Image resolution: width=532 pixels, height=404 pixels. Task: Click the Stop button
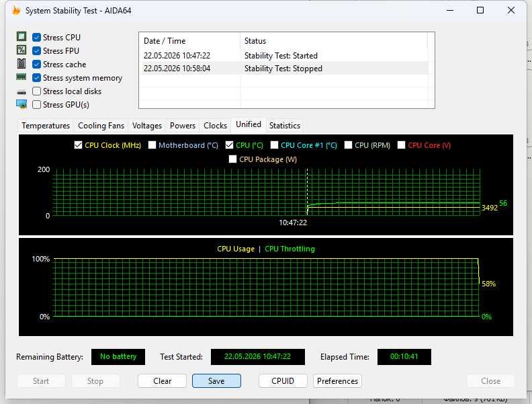95,381
